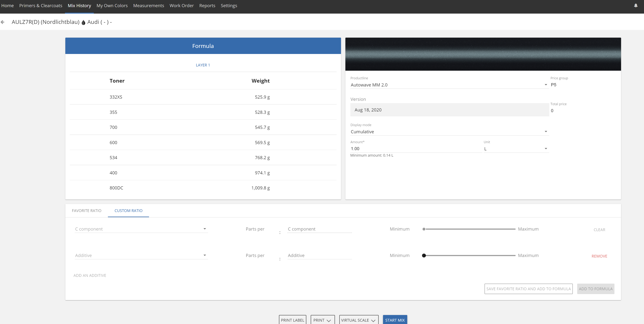Image resolution: width=644 pixels, height=324 pixels.
Task: Select the Custom Ratio tab
Action: pyautogui.click(x=128, y=211)
